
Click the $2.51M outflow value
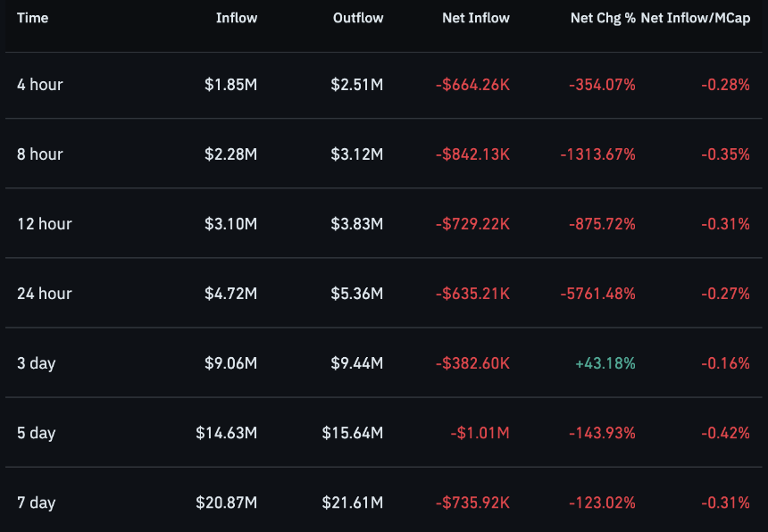[357, 85]
